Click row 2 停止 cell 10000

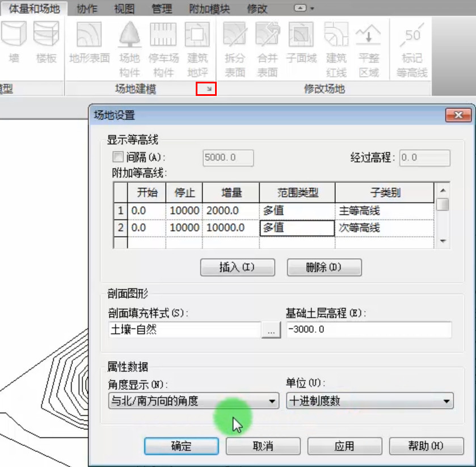(184, 228)
